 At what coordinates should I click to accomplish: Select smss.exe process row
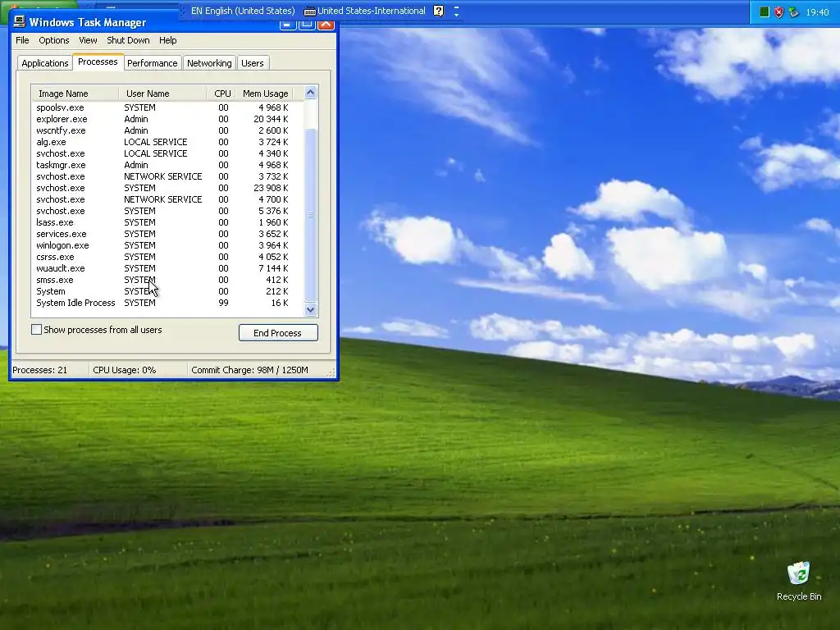coord(167,280)
